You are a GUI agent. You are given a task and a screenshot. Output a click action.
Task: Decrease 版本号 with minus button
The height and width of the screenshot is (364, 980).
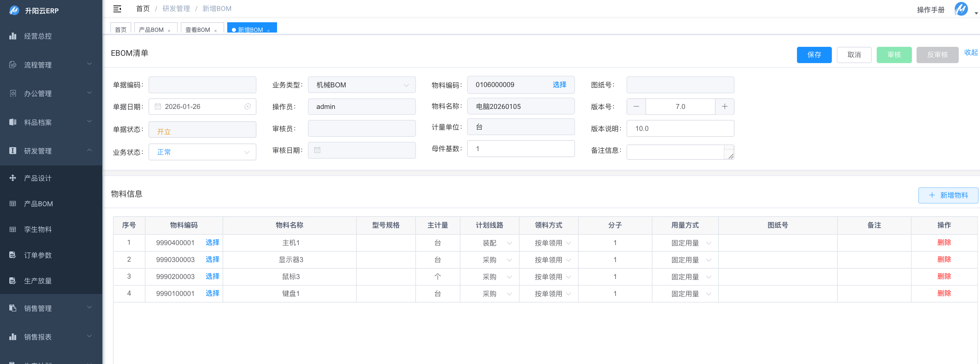click(x=636, y=107)
